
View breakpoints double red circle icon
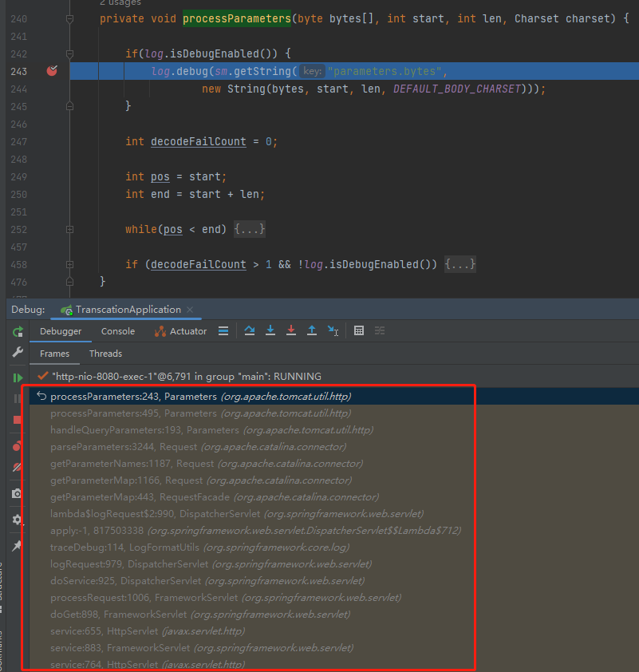click(x=17, y=446)
